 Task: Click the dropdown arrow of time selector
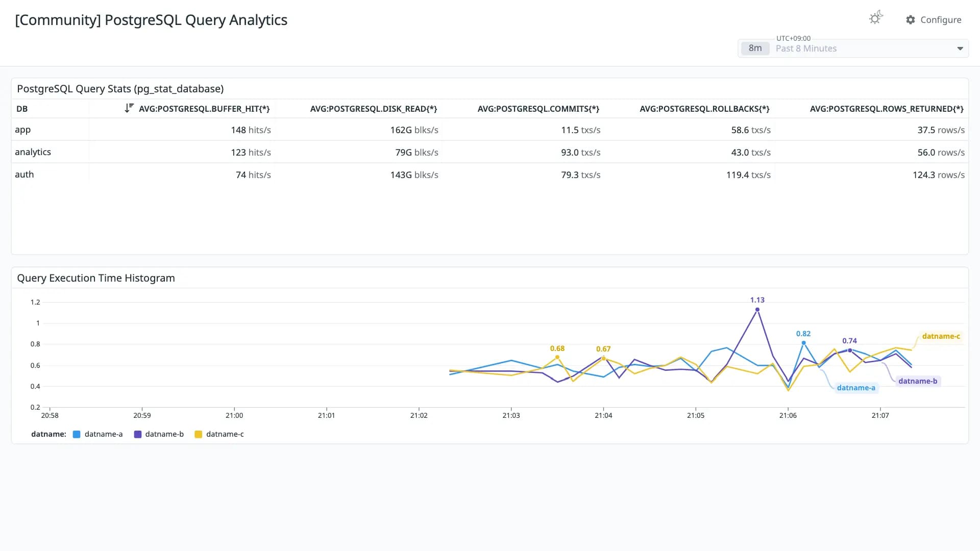pos(960,48)
